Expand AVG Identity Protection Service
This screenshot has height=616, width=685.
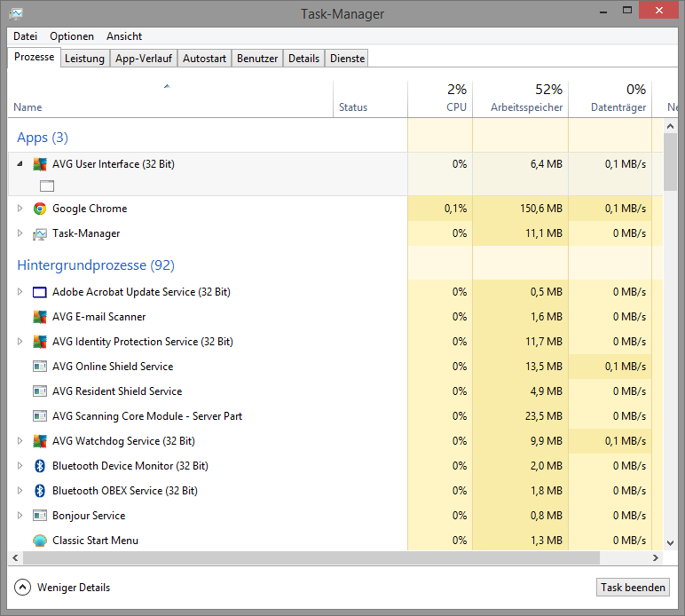click(x=20, y=342)
